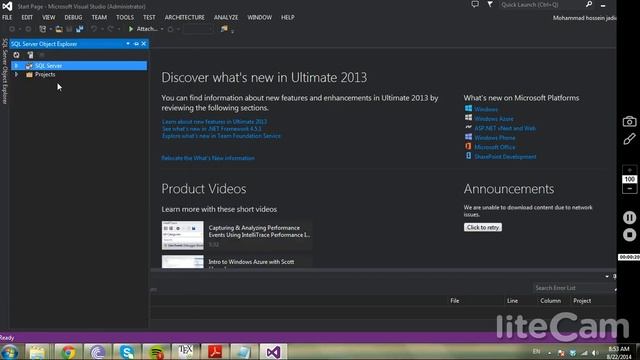This screenshot has height=360, width=640.
Task: Click the liteCam drawing pen icon
Action: click(629, 139)
